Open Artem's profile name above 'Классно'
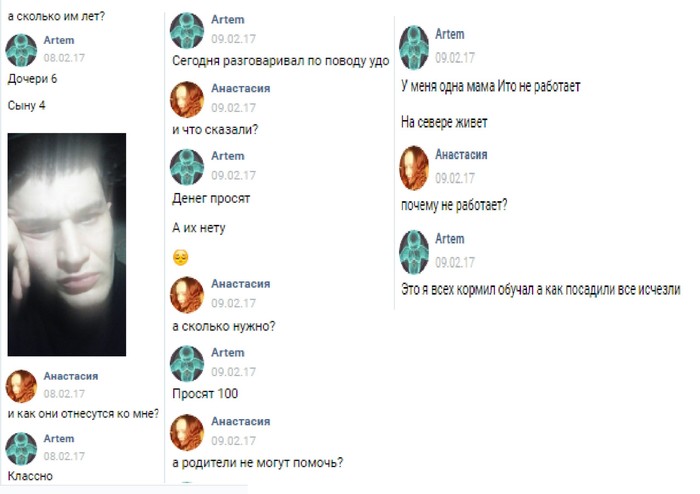700x494 pixels. 59,439
